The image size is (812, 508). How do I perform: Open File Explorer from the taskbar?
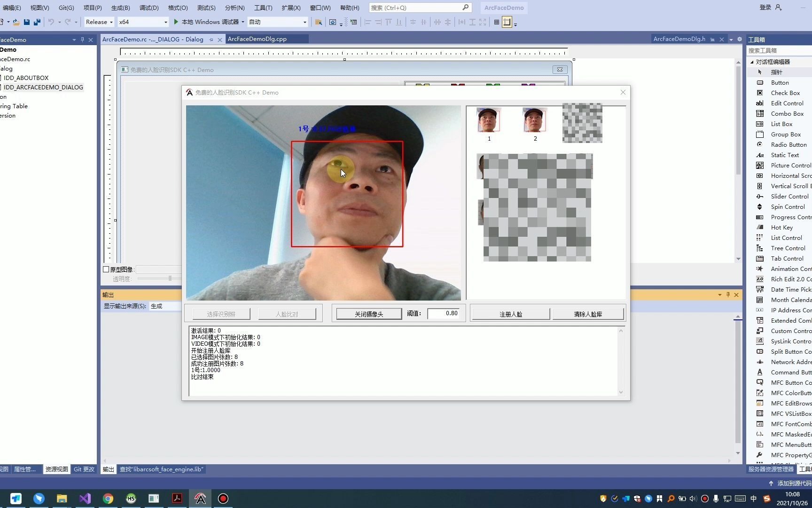pyautogui.click(x=62, y=499)
